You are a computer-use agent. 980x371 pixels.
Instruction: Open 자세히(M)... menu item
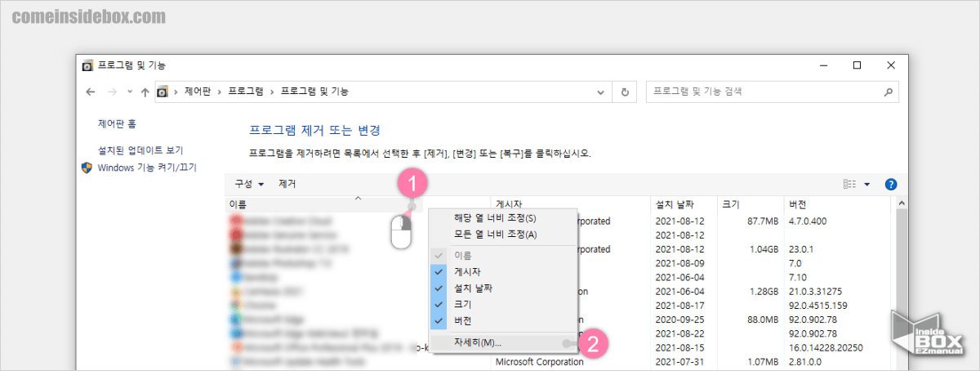(x=503, y=342)
